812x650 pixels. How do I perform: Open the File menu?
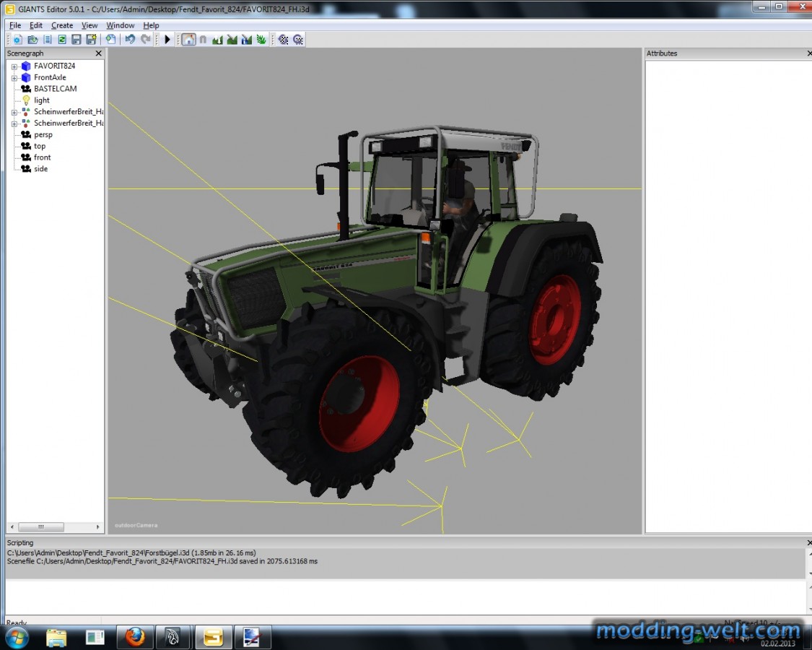pyautogui.click(x=15, y=25)
